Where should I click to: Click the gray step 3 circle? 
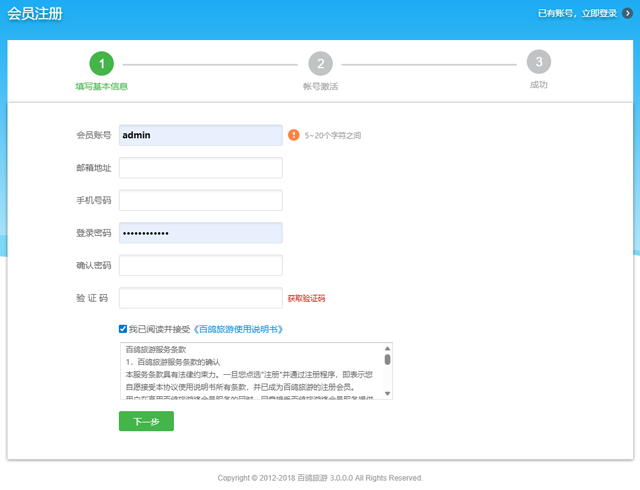[539, 62]
